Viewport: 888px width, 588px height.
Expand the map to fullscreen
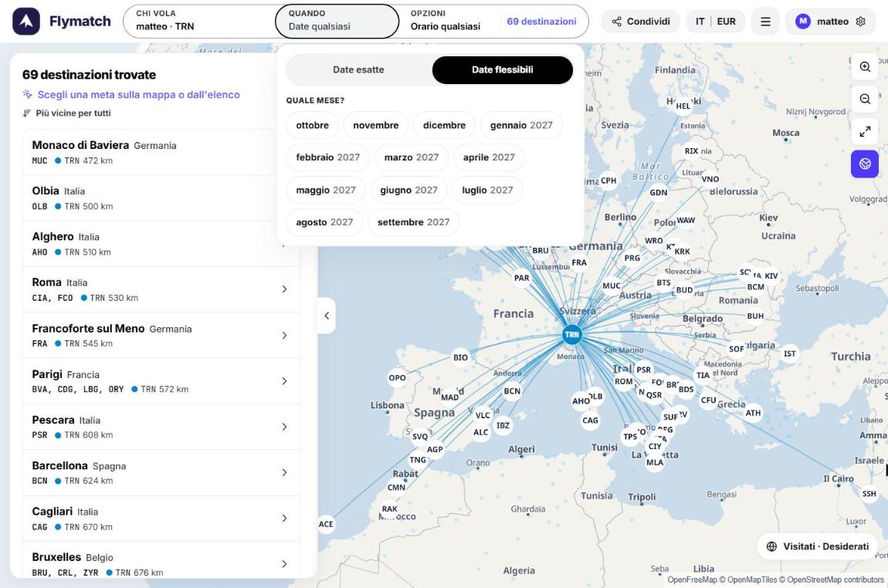point(865,131)
